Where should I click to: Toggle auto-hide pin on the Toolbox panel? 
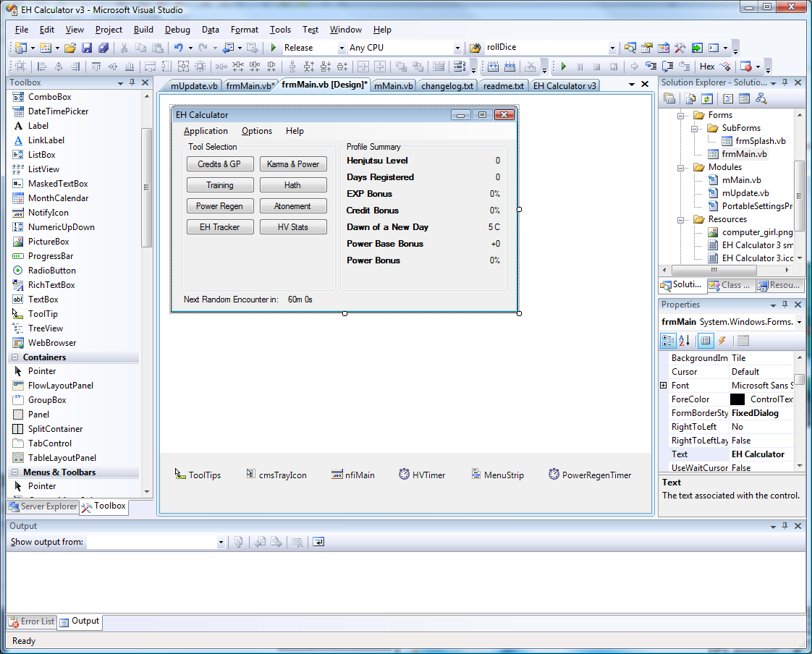[132, 82]
